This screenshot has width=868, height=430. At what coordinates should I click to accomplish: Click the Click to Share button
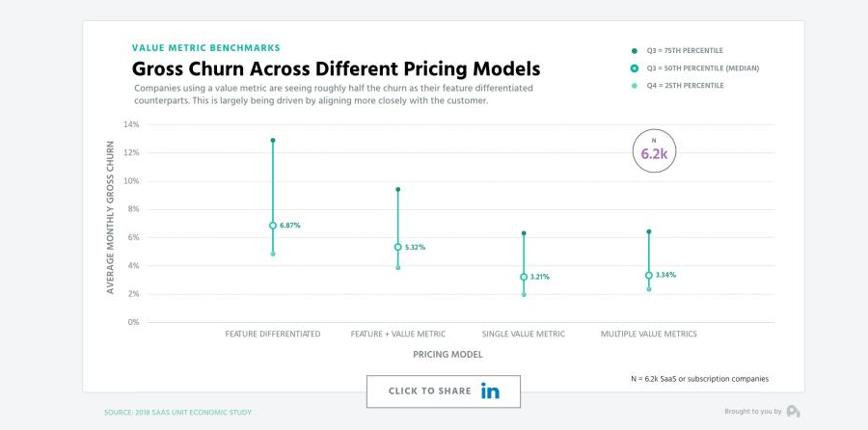[444, 391]
